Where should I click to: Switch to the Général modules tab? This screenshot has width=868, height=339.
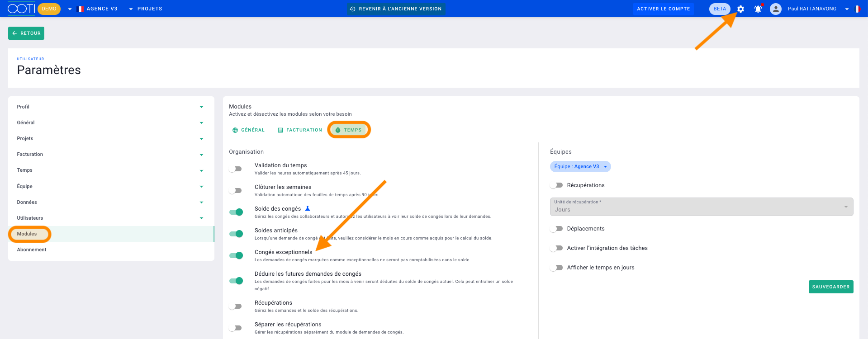tap(248, 130)
